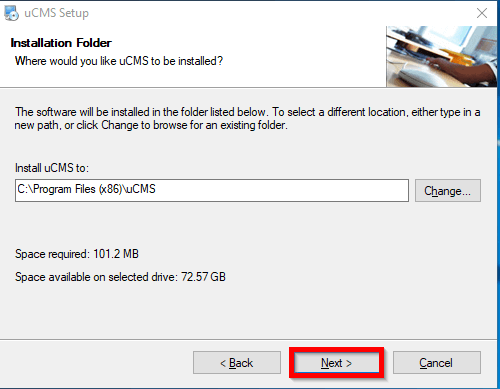
Task: Click the Installation Folder heading
Action: [61, 43]
